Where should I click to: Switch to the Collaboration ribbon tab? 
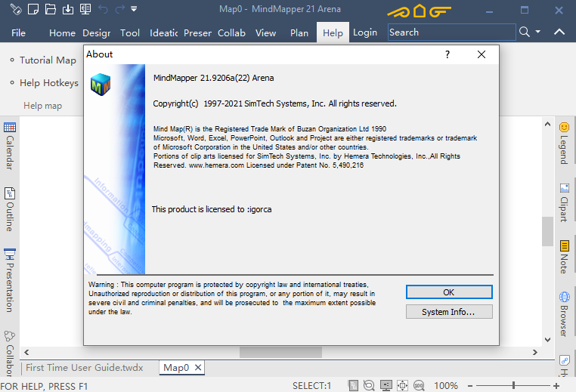(231, 33)
